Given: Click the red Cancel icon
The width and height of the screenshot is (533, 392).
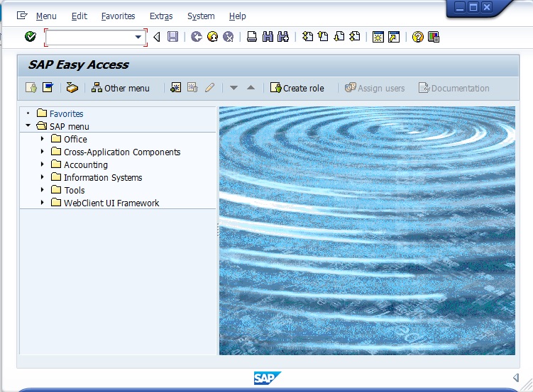Looking at the screenshot, I should coord(228,37).
